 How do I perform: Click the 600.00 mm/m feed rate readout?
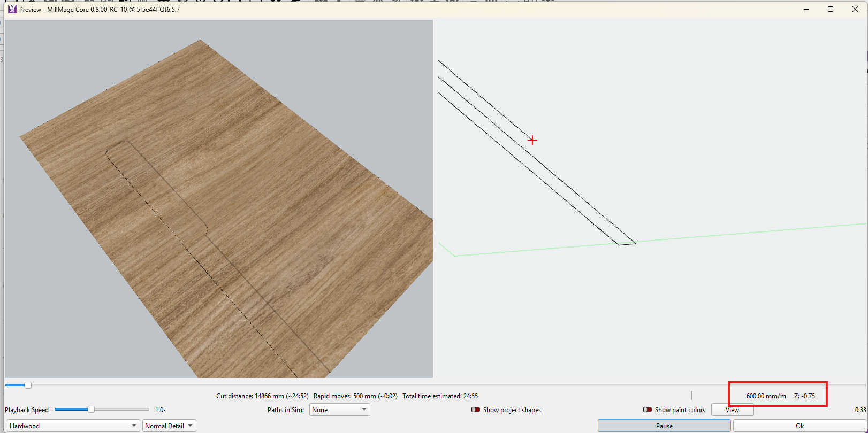(766, 396)
